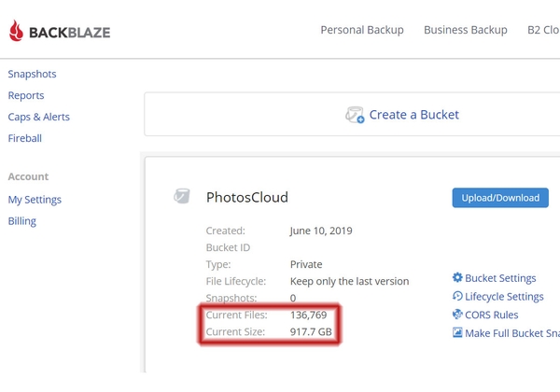The width and height of the screenshot is (560, 392).
Task: Open Bucket Settings link
Action: tap(500, 278)
